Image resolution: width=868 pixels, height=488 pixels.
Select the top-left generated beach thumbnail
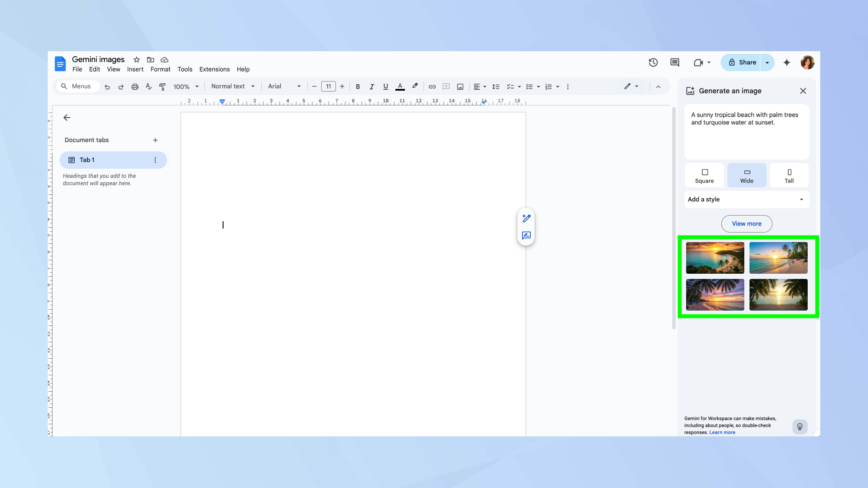[x=715, y=258]
